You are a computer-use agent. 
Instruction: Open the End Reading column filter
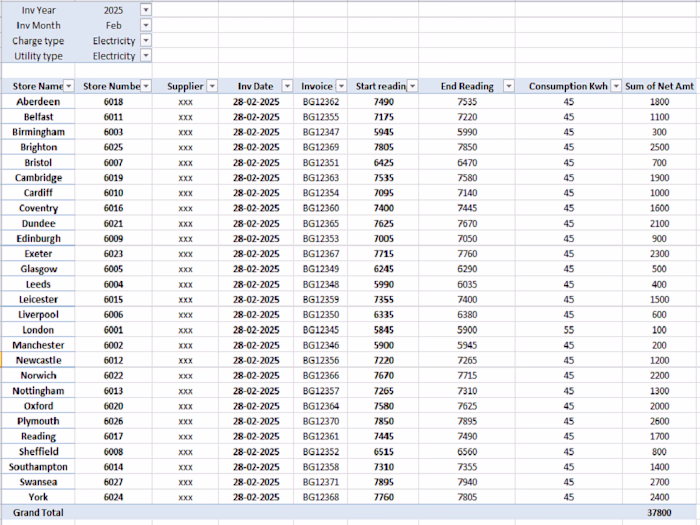point(508,86)
